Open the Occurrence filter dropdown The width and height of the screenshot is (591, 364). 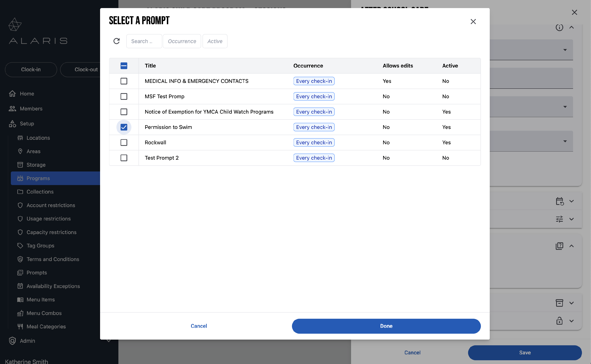click(x=182, y=41)
